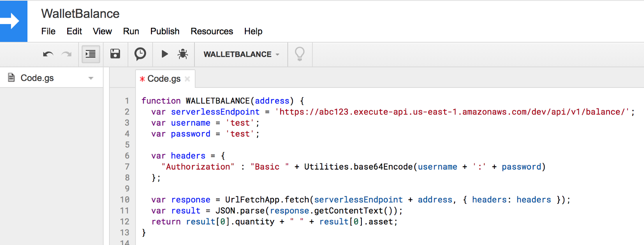This screenshot has height=245, width=644.
Task: Click the redo arrow icon
Action: click(x=66, y=54)
